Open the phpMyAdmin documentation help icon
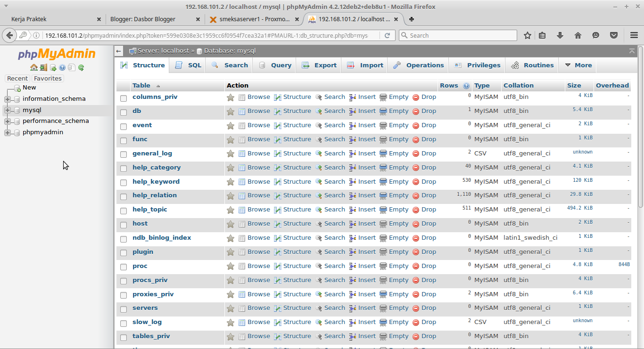The width and height of the screenshot is (644, 349). [62, 67]
